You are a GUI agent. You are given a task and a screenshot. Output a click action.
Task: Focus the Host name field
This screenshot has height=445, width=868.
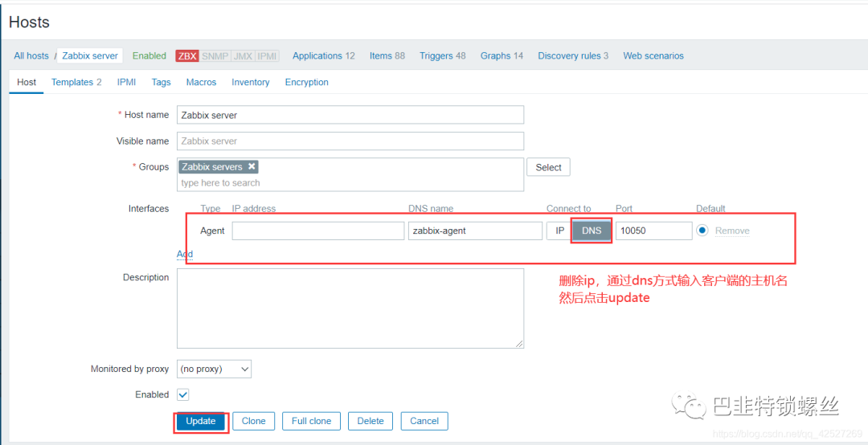350,115
